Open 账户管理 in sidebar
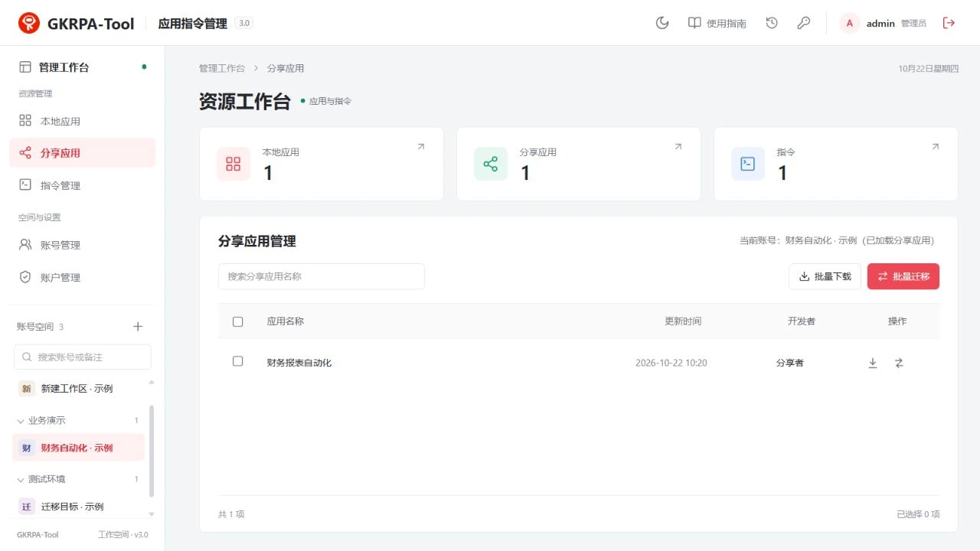 point(83,277)
